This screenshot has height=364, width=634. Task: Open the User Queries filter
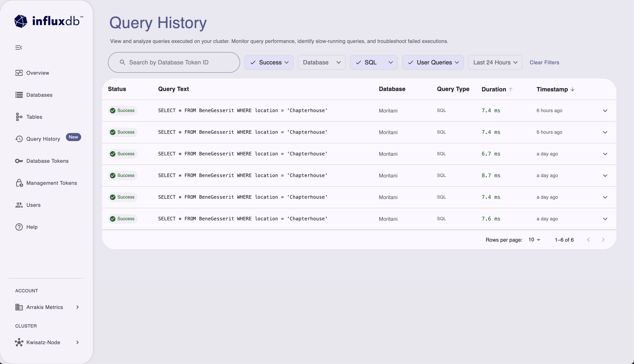433,62
